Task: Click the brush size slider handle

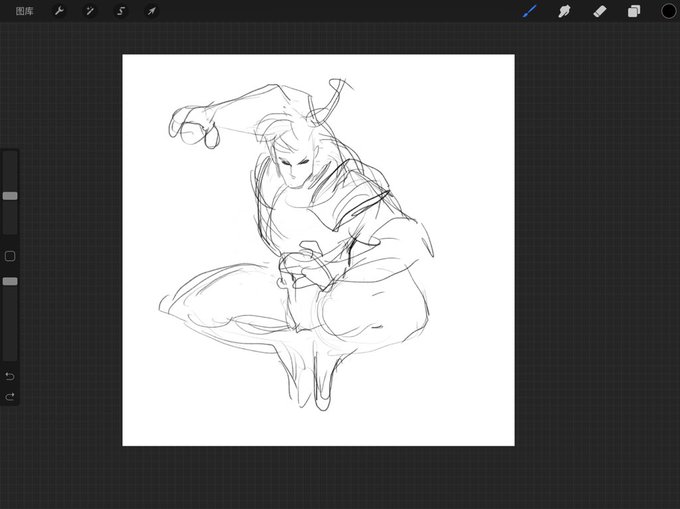Action: click(x=10, y=196)
